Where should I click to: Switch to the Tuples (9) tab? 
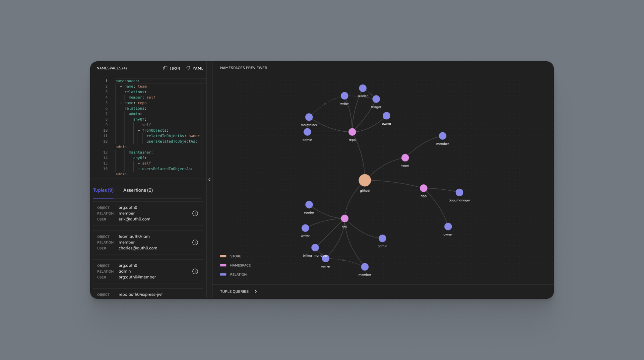tap(103, 190)
